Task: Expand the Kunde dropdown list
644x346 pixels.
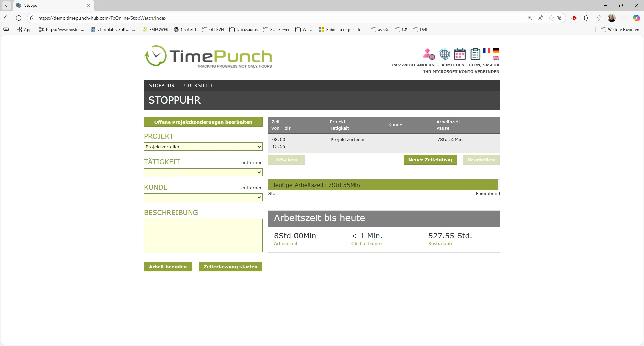Action: pyautogui.click(x=203, y=197)
